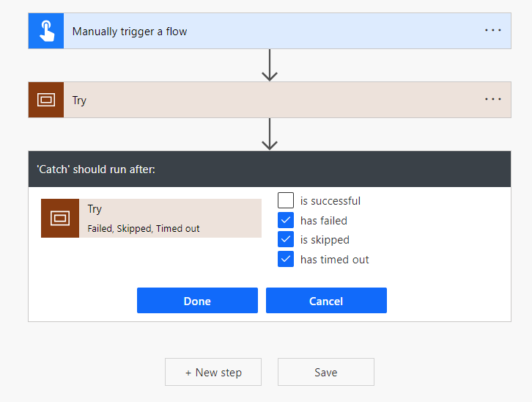Select the Try action in run-after list

pos(152,218)
